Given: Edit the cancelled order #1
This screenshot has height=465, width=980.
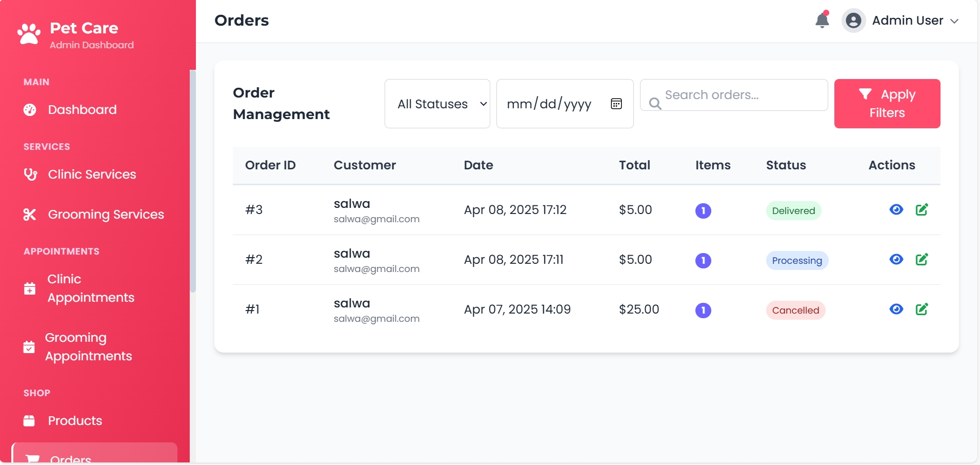Looking at the screenshot, I should (x=922, y=309).
